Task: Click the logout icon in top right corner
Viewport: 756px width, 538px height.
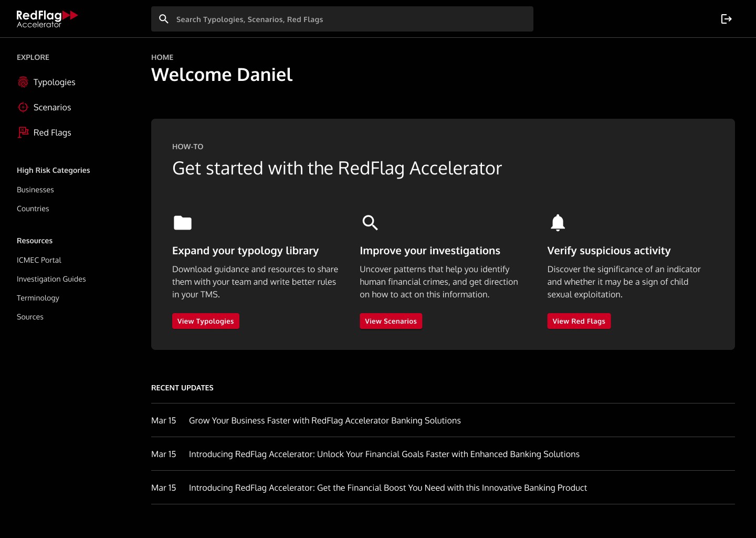Action: pyautogui.click(x=727, y=19)
